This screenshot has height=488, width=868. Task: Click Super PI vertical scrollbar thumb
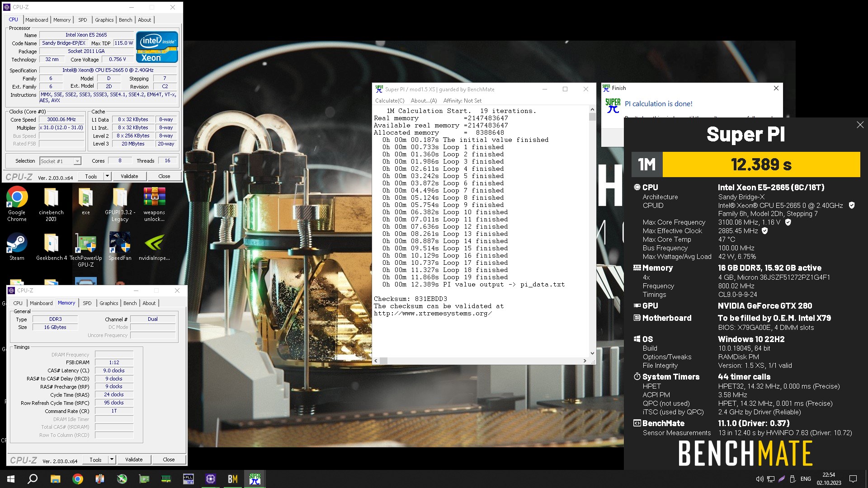592,117
